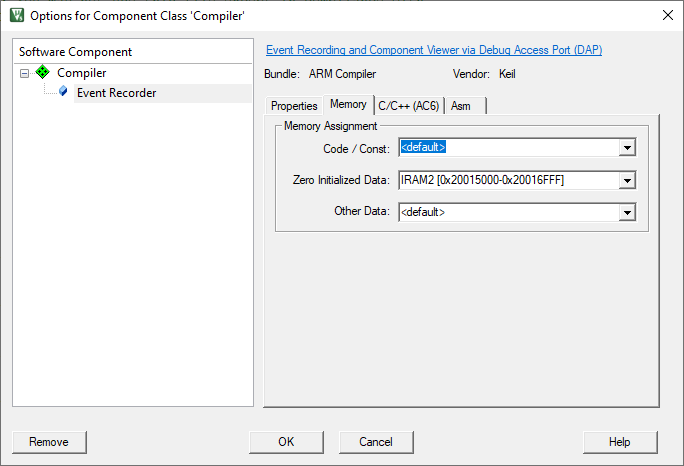Collapse the Compiler tree node

pyautogui.click(x=24, y=73)
